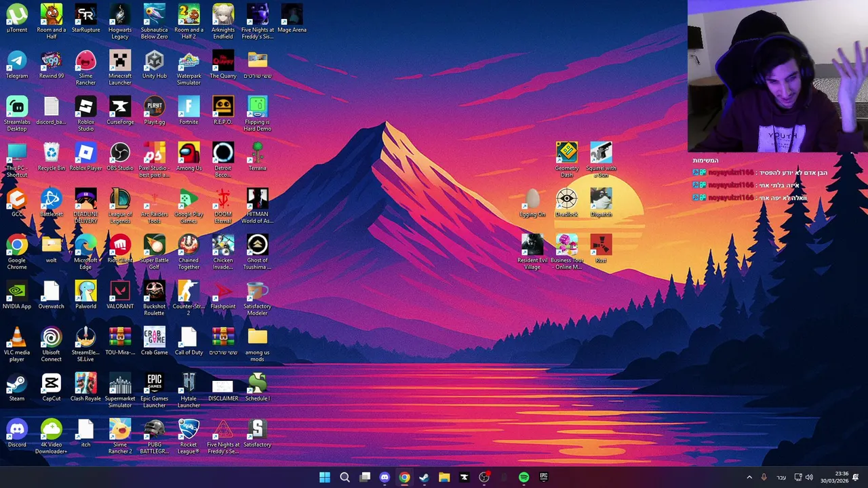Launch Rocket League from the desktop
This screenshot has width=868, height=488.
click(189, 436)
